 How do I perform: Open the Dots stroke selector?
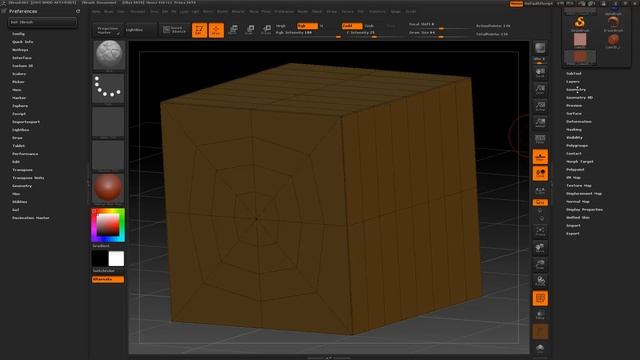[x=109, y=89]
